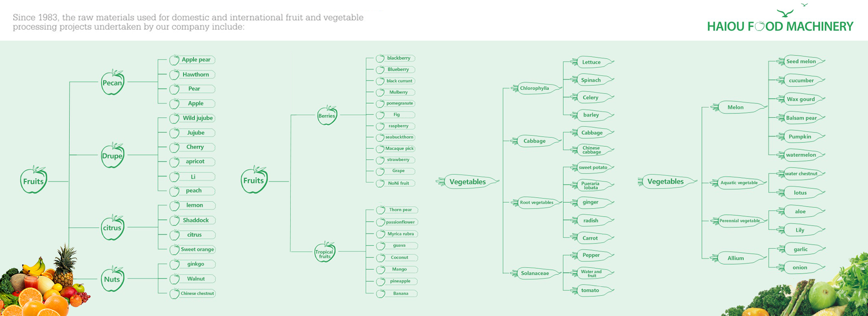Screen dimensions: 868x316
Task: Select the leftmost Fruits root apple icon
Action: tap(33, 180)
